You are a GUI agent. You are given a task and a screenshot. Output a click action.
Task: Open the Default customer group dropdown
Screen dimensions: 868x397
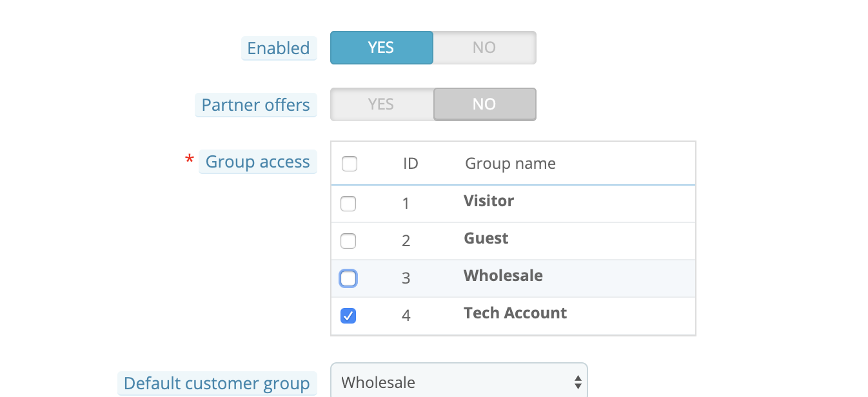coord(459,382)
